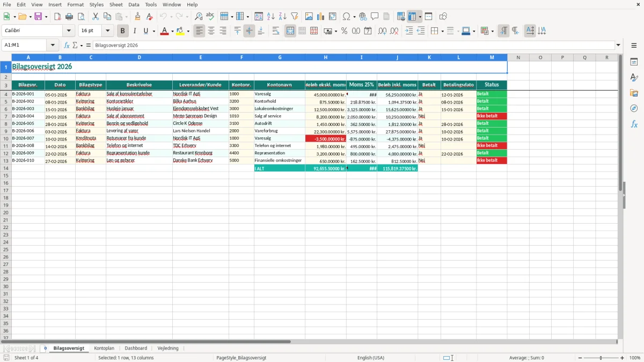Insert a chart
The height and width of the screenshot is (362, 644).
321,17
